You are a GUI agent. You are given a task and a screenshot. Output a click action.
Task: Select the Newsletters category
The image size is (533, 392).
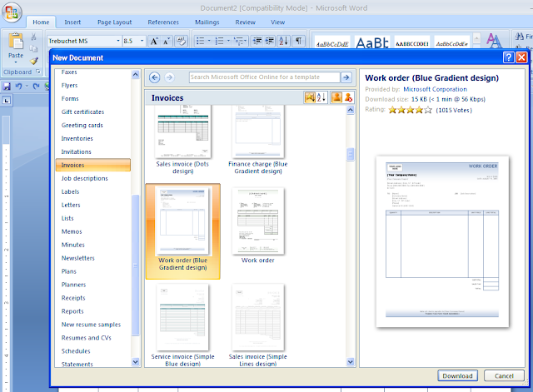(78, 258)
